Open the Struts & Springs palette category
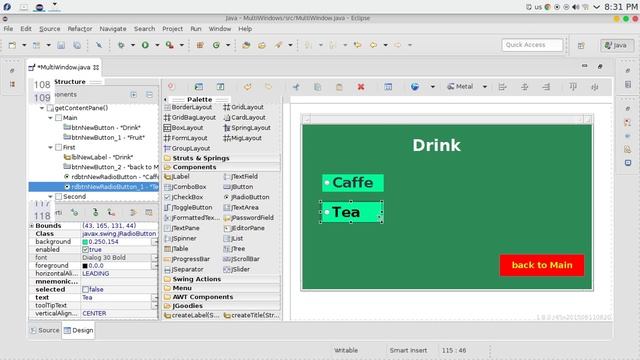This screenshot has height=360, width=640. [x=222, y=158]
